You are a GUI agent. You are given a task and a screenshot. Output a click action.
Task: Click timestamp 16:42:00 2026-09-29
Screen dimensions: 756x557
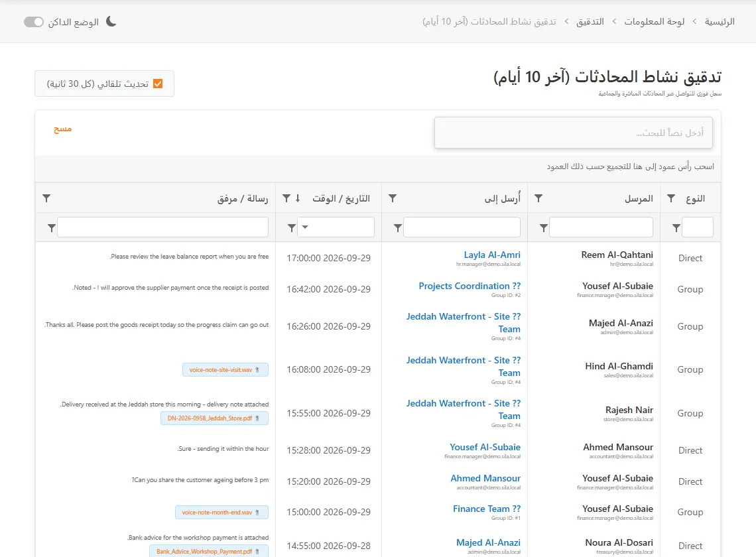point(328,289)
